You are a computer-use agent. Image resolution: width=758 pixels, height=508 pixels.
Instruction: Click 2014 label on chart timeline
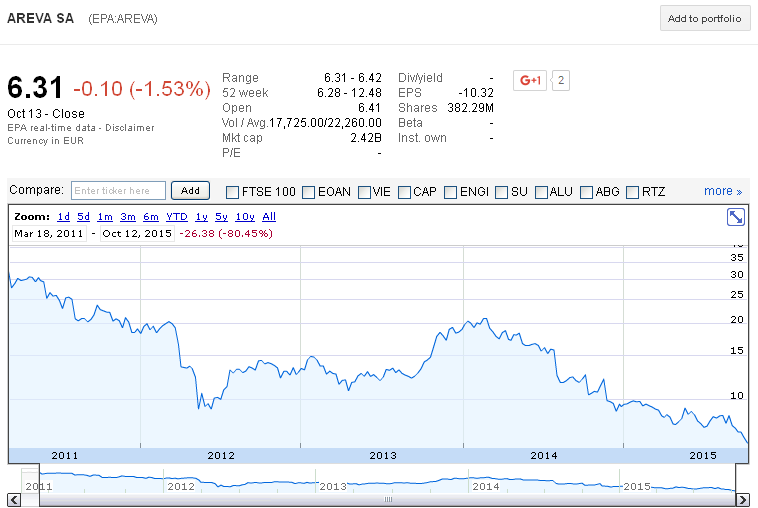pyautogui.click(x=544, y=455)
